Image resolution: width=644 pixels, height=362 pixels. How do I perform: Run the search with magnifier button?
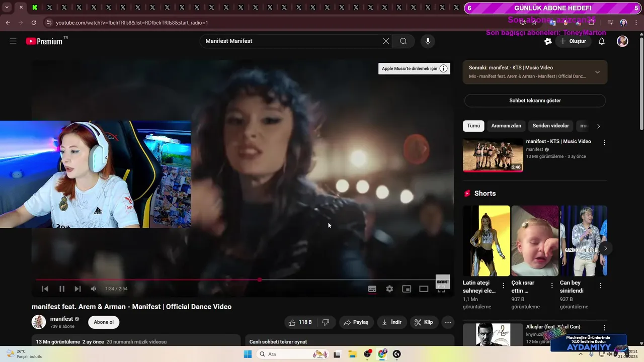click(x=403, y=41)
